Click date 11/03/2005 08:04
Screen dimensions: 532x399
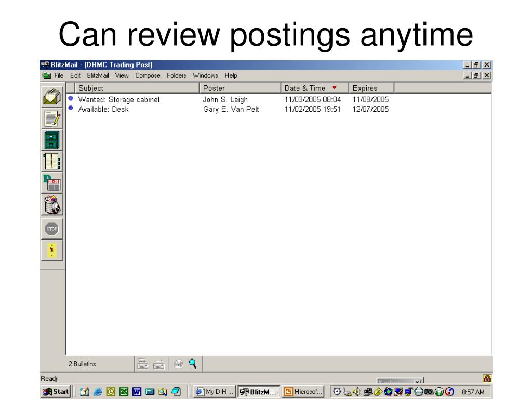[312, 100]
